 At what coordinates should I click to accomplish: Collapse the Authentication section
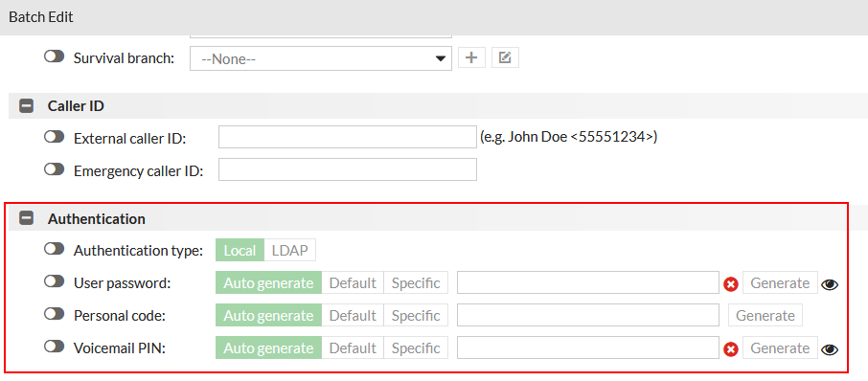[x=26, y=218]
